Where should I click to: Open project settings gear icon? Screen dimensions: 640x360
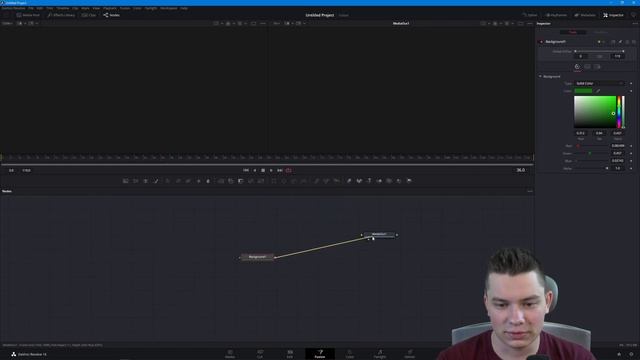(x=631, y=354)
